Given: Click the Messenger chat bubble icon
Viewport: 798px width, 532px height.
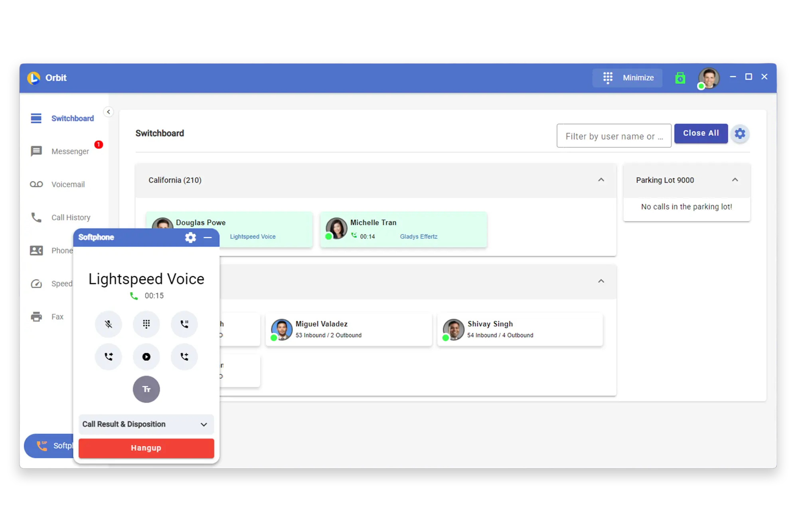Looking at the screenshot, I should point(36,151).
